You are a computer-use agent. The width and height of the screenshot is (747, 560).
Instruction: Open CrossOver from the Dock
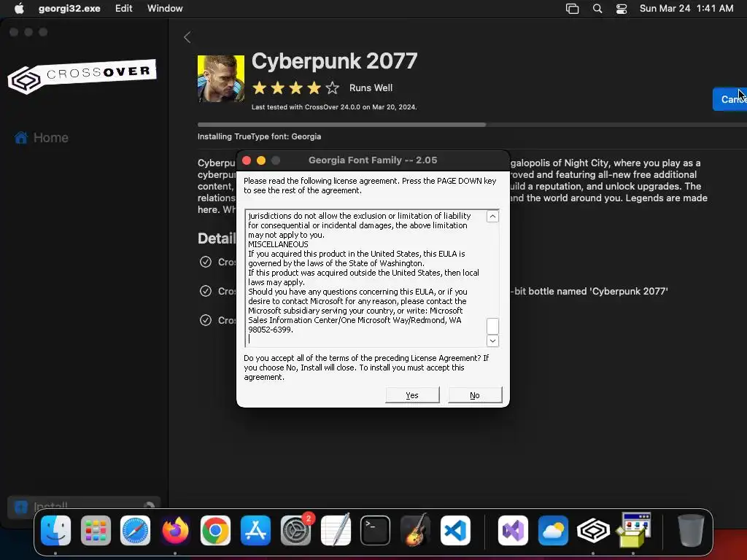pos(593,531)
